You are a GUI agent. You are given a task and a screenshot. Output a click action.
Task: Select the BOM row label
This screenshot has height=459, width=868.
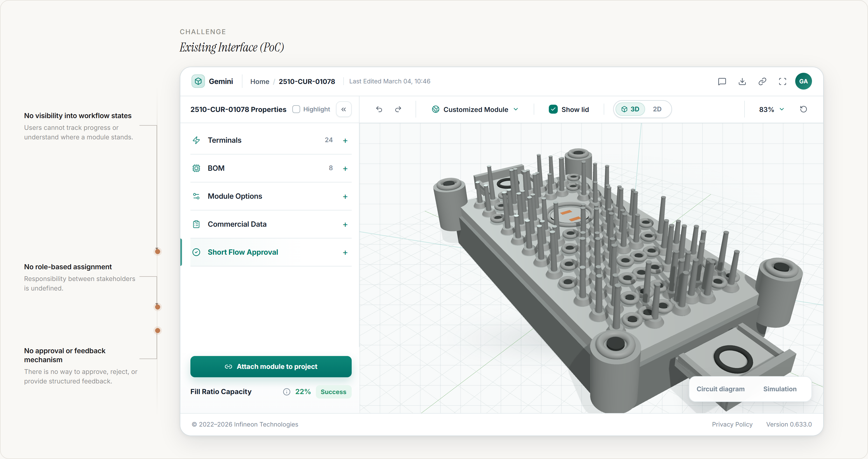coord(216,168)
